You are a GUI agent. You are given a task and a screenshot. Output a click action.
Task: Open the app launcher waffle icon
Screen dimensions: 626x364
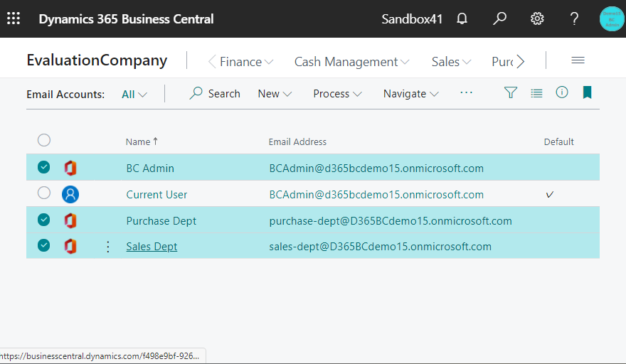coord(14,18)
